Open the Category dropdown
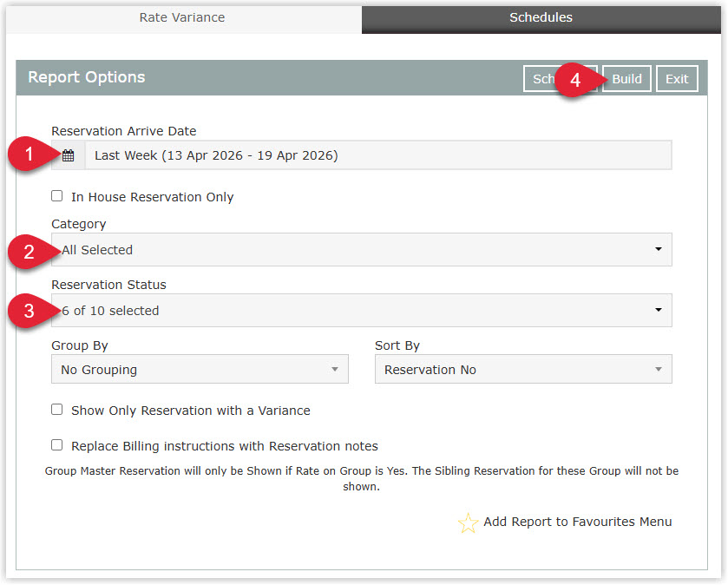Viewport: 728px width, 585px height. coord(361,250)
